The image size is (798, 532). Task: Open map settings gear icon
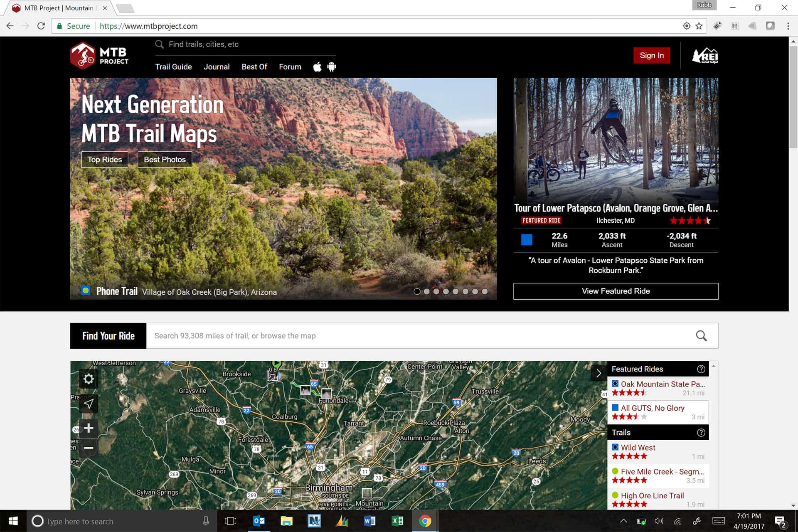point(88,379)
